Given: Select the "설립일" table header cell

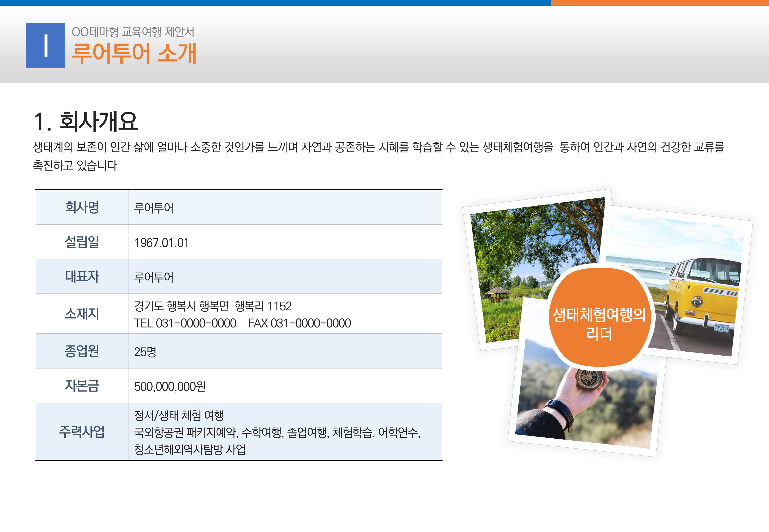Looking at the screenshot, I should 82,242.
